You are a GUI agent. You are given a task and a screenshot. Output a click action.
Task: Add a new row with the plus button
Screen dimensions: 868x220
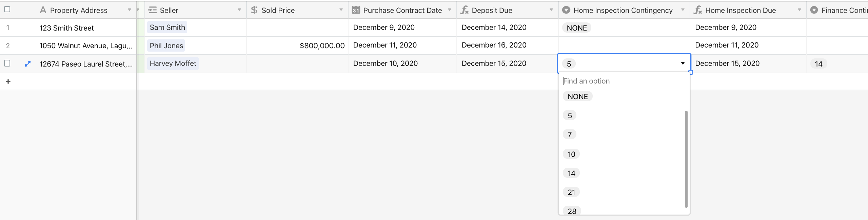(8, 81)
